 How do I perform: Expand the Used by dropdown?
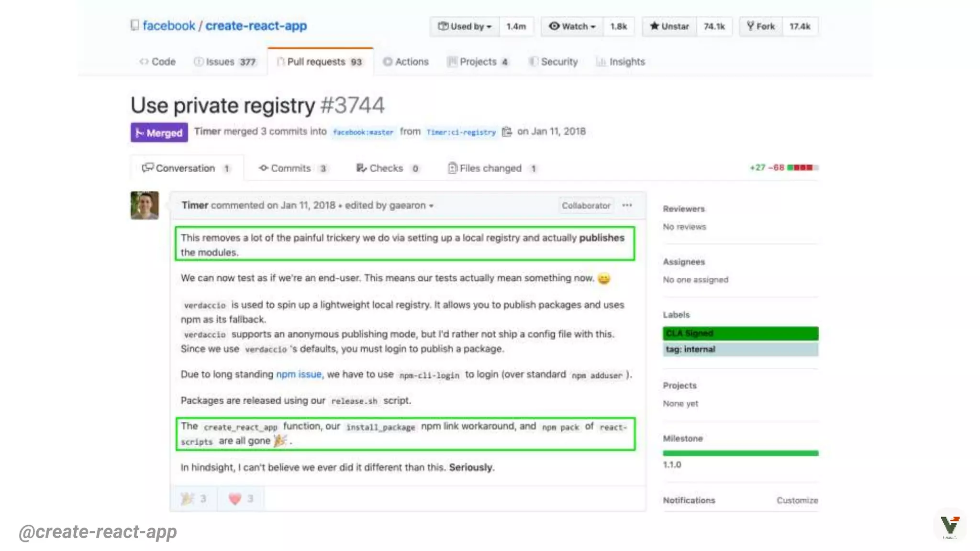pyautogui.click(x=465, y=26)
